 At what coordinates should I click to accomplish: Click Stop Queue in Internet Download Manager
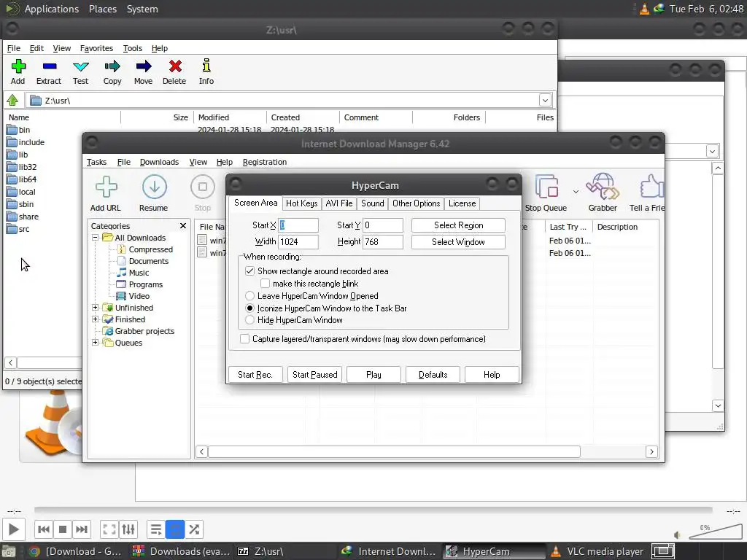(546, 193)
